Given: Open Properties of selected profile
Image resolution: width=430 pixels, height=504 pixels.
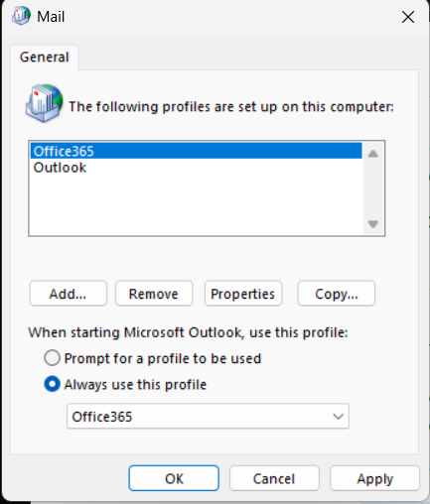Looking at the screenshot, I should pos(243,294).
